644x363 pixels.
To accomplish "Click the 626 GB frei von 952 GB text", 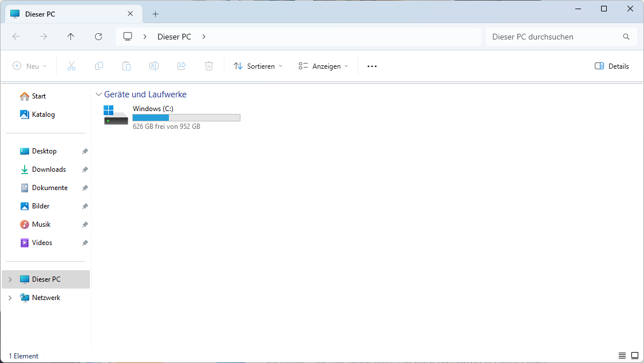I will (167, 127).
